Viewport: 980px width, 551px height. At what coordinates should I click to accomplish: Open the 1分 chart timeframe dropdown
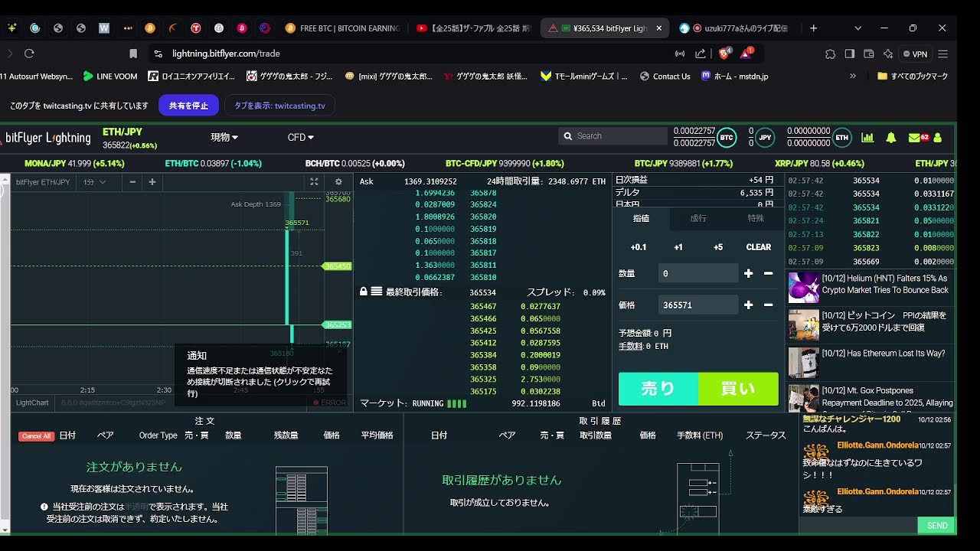tap(94, 182)
